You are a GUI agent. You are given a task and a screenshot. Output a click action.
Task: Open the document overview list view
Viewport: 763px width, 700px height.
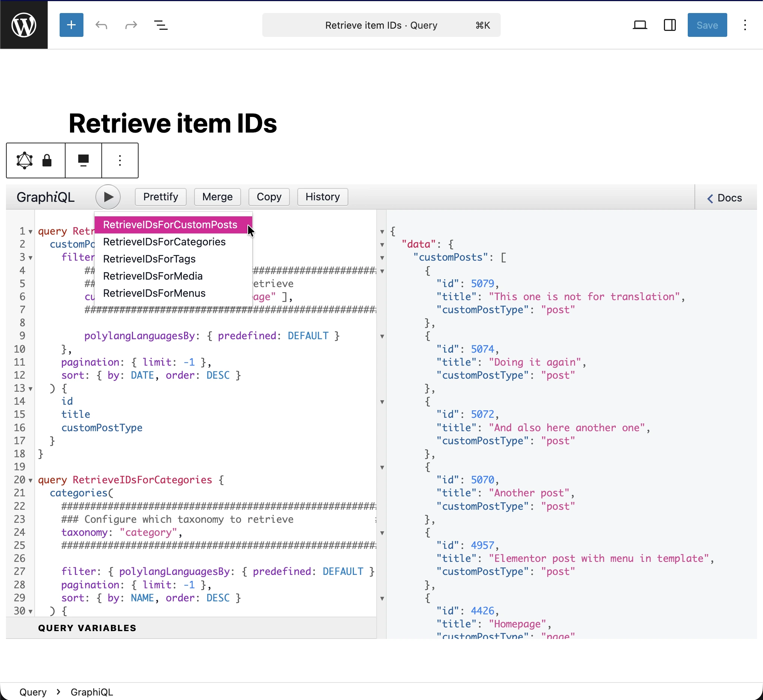[x=161, y=25]
